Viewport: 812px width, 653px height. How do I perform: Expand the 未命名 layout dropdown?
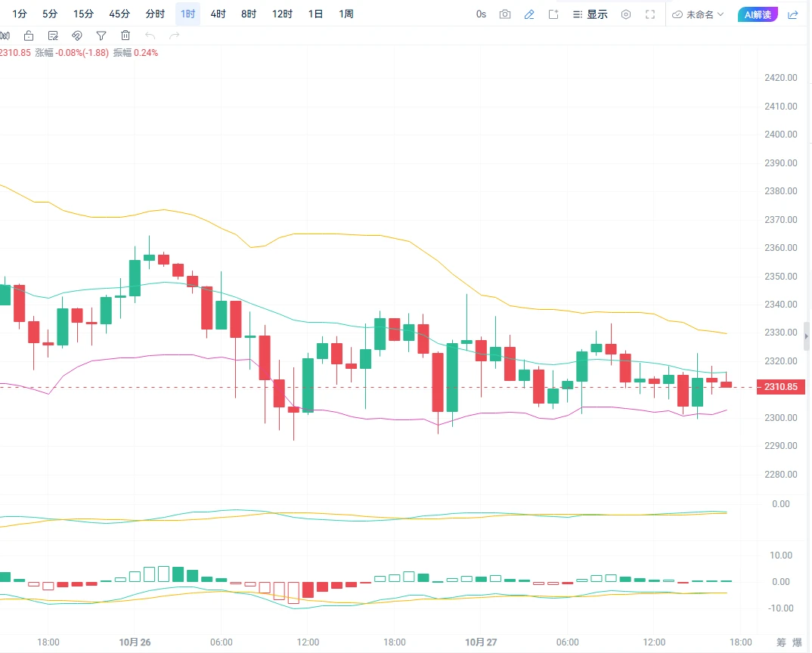pyautogui.click(x=698, y=14)
